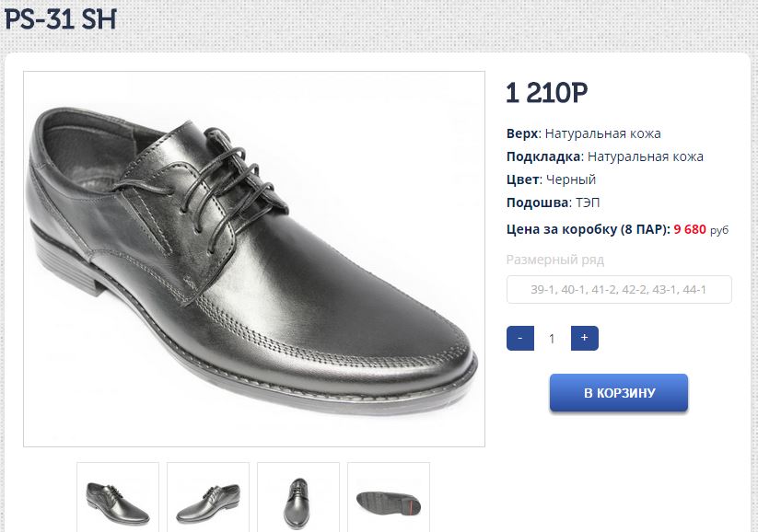
Task: Click the red 9 680 box price
Action: [690, 229]
